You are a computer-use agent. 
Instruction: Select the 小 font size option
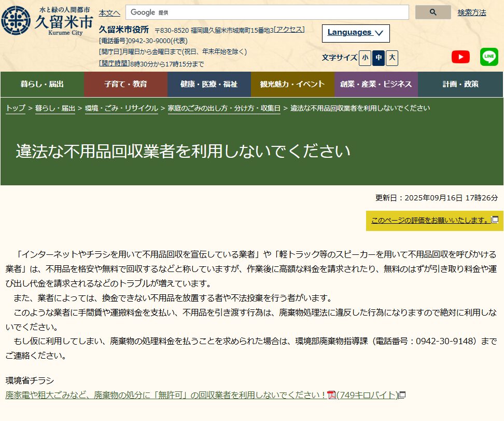click(365, 59)
